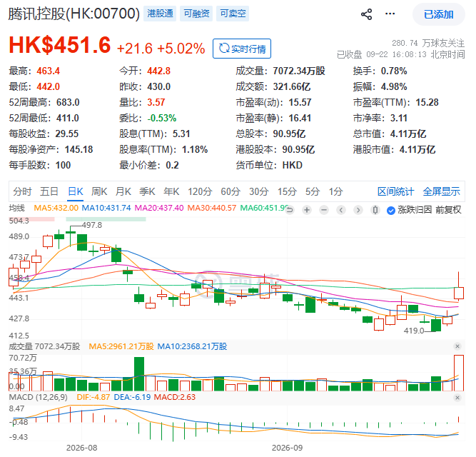Click the 可卖空 tag

point(233,14)
